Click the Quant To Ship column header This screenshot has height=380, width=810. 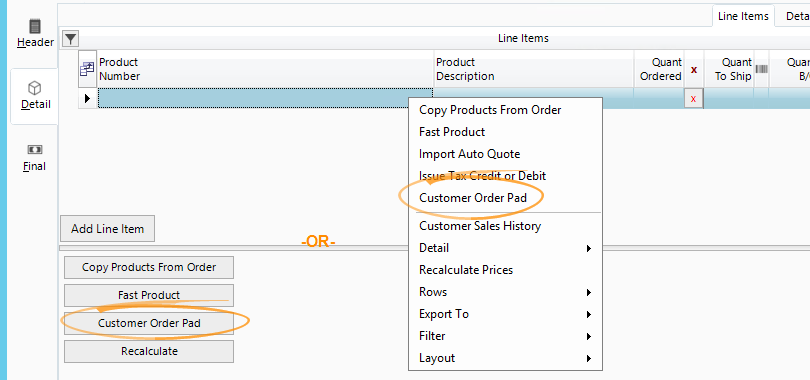pos(729,69)
